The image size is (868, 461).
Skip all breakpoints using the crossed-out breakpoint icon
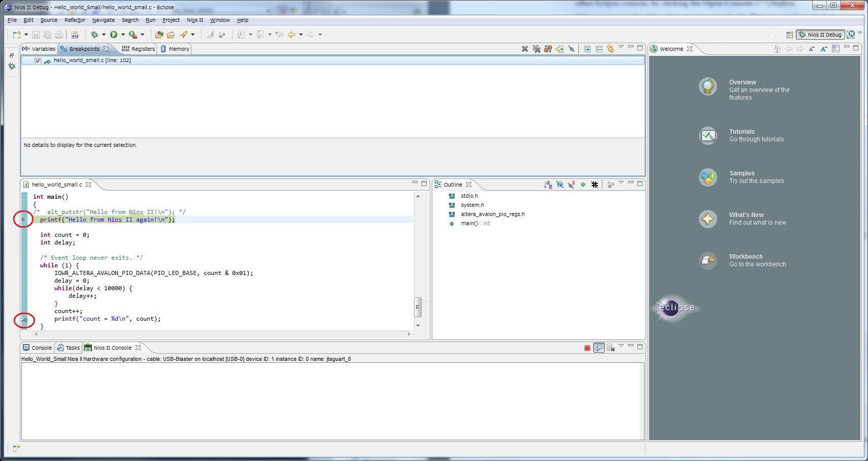click(571, 49)
